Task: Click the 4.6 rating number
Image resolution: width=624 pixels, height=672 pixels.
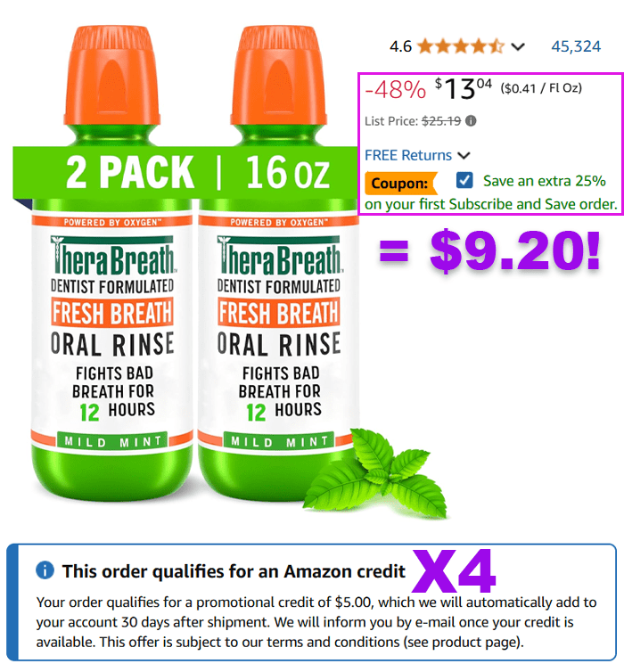Action: 400,46
